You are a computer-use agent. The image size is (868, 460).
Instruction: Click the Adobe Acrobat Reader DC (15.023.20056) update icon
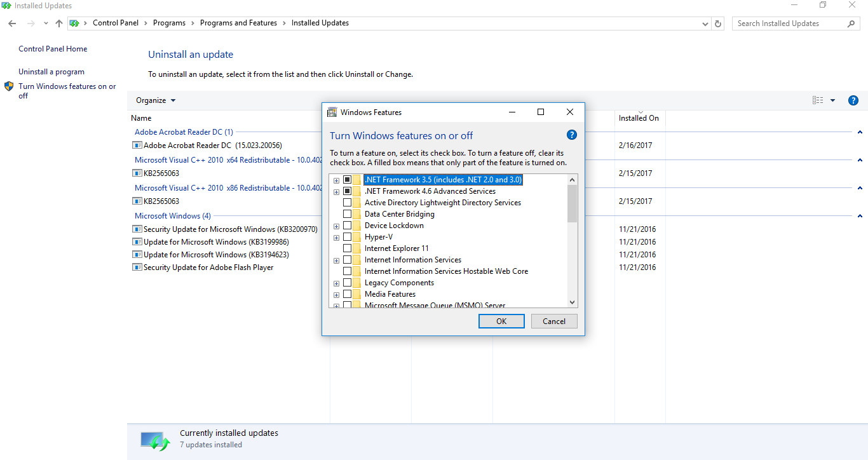[x=137, y=145]
